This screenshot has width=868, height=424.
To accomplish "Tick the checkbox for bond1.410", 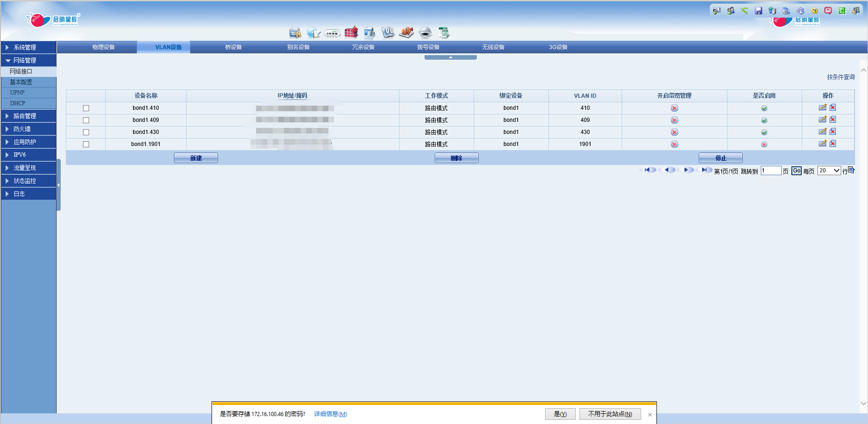I will (x=86, y=108).
